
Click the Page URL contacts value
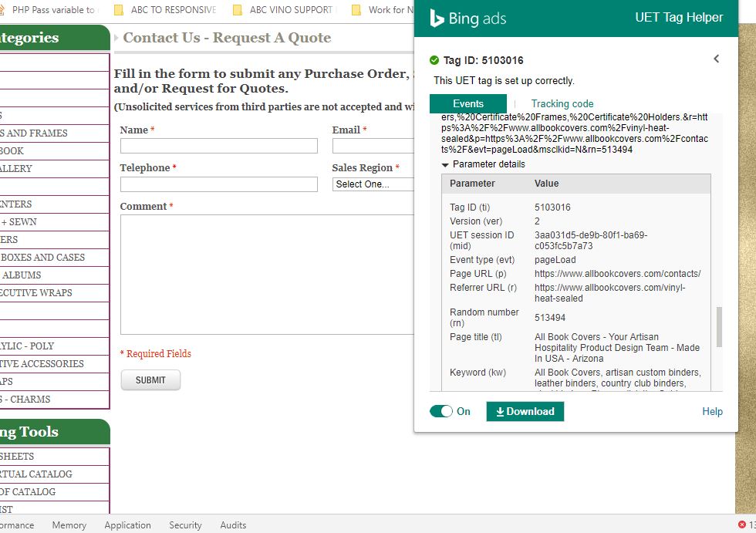point(618,274)
